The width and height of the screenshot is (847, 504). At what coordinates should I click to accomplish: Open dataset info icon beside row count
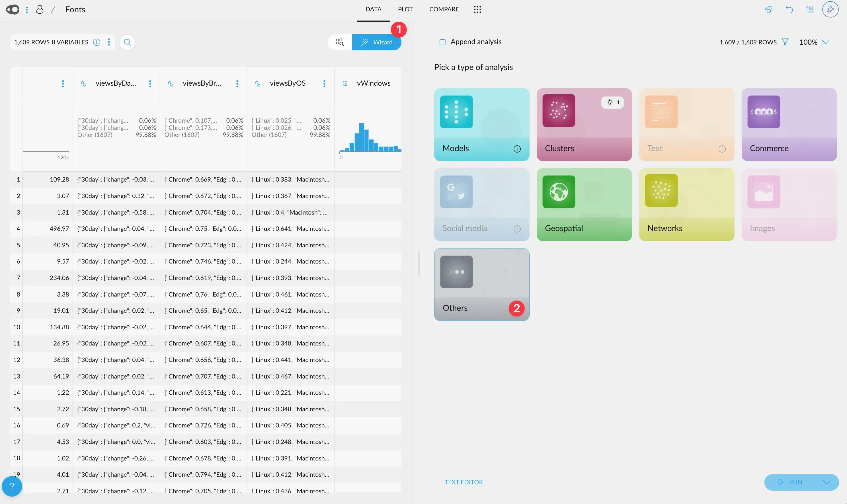(97, 42)
